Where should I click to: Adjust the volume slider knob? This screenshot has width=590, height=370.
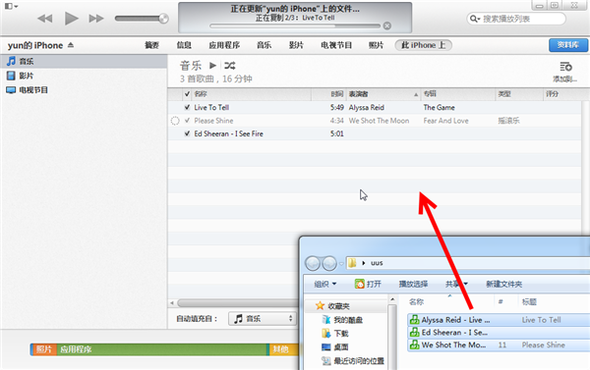point(163,18)
